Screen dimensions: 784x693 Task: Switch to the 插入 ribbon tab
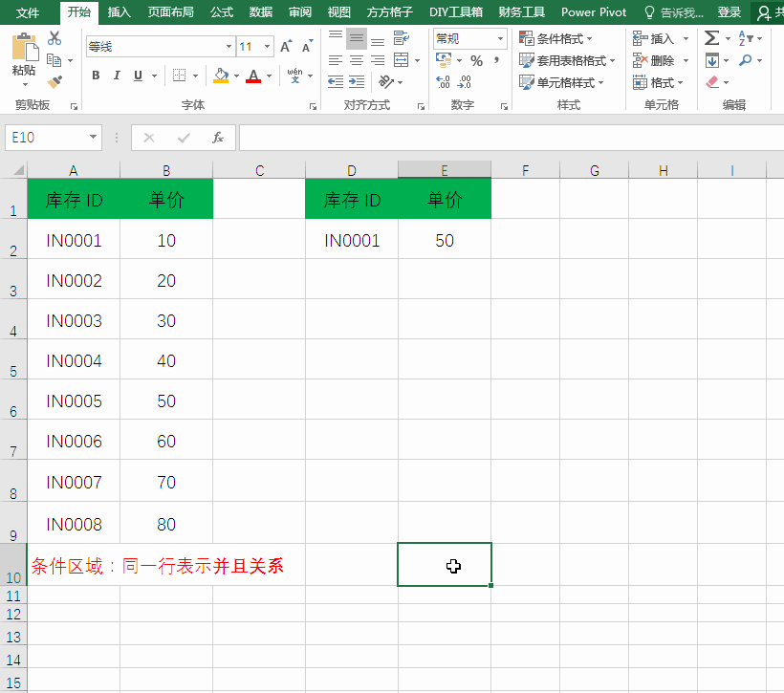click(119, 12)
